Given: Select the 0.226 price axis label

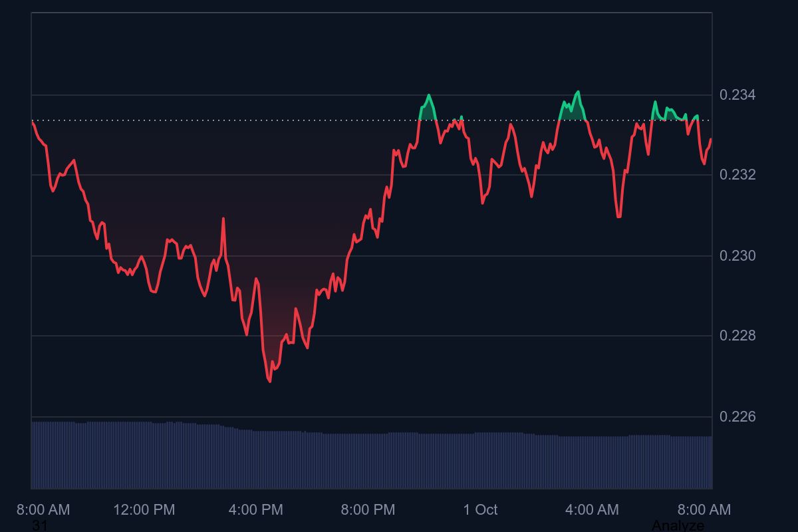Looking at the screenshot, I should (737, 417).
